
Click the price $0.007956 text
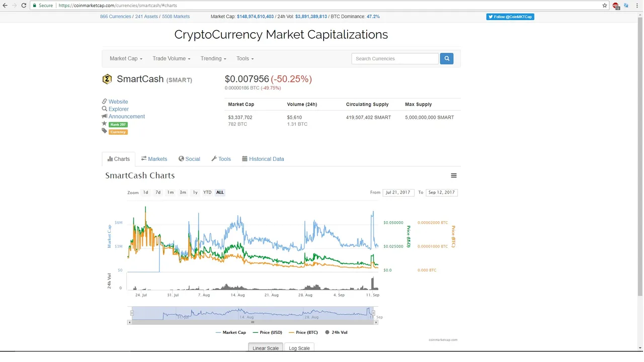click(x=247, y=79)
